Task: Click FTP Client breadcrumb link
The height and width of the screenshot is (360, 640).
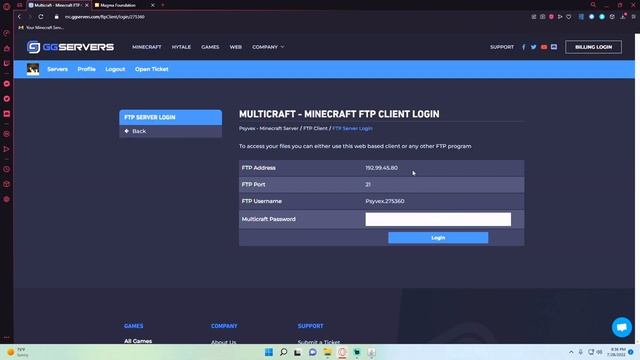Action: point(315,129)
